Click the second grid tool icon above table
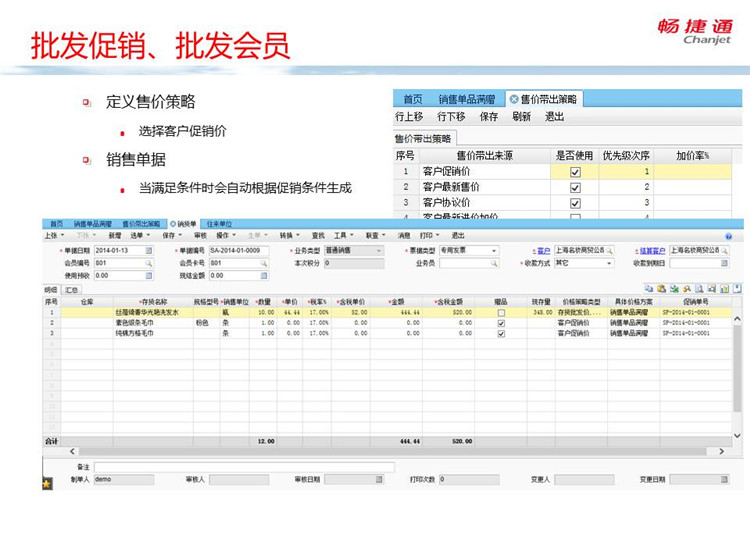 tap(662, 288)
